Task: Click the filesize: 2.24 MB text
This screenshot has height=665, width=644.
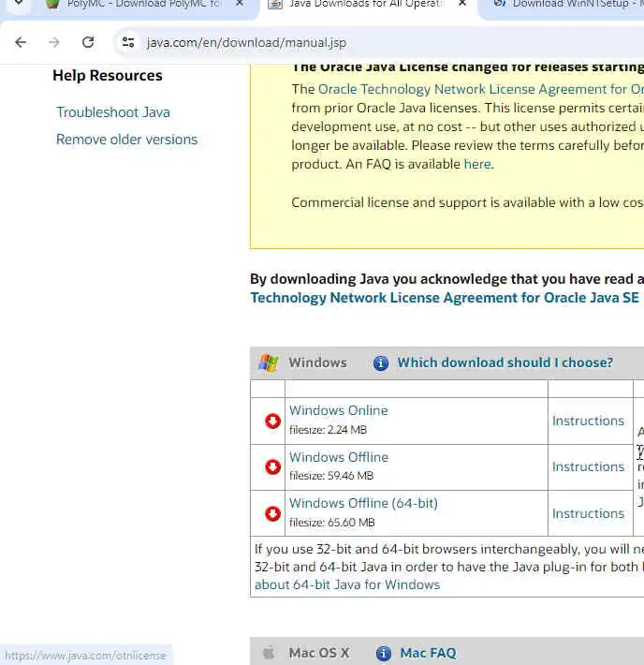Action: (329, 430)
